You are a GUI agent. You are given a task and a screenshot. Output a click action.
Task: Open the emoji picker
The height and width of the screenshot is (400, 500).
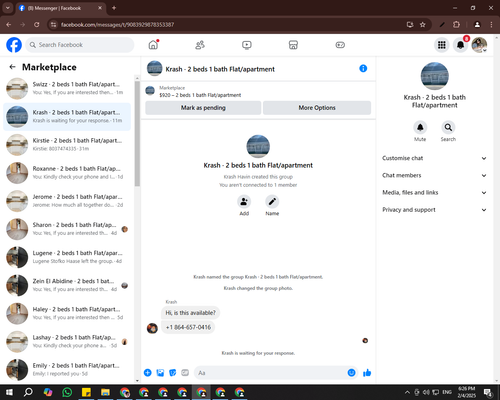pos(351,373)
